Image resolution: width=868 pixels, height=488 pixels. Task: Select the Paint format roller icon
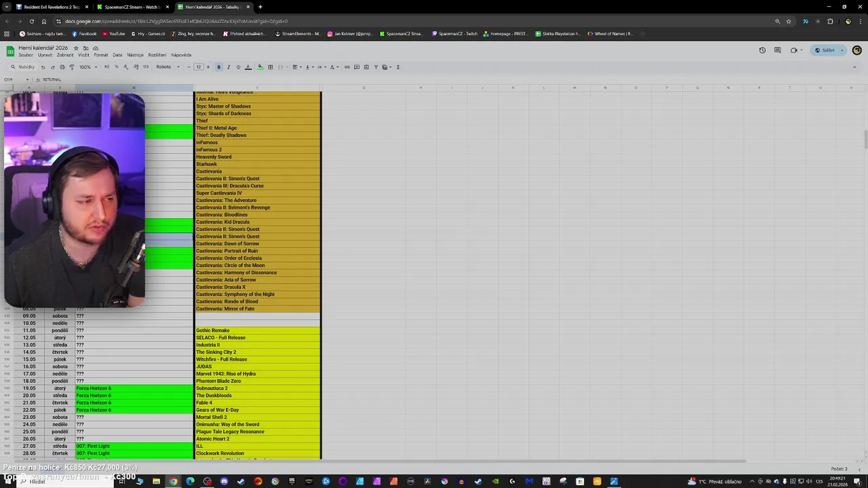71,67
